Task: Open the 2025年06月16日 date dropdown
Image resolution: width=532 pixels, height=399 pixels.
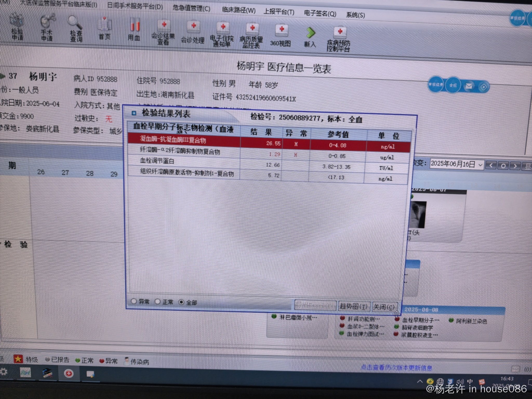Action: coord(481,165)
